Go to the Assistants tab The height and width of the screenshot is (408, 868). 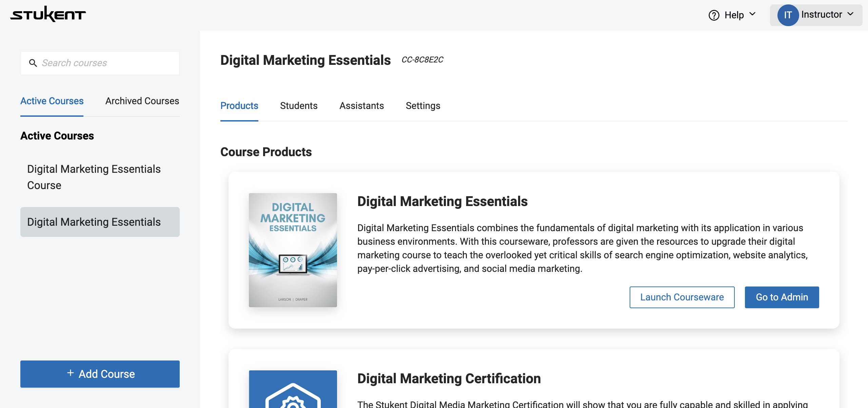tap(361, 106)
